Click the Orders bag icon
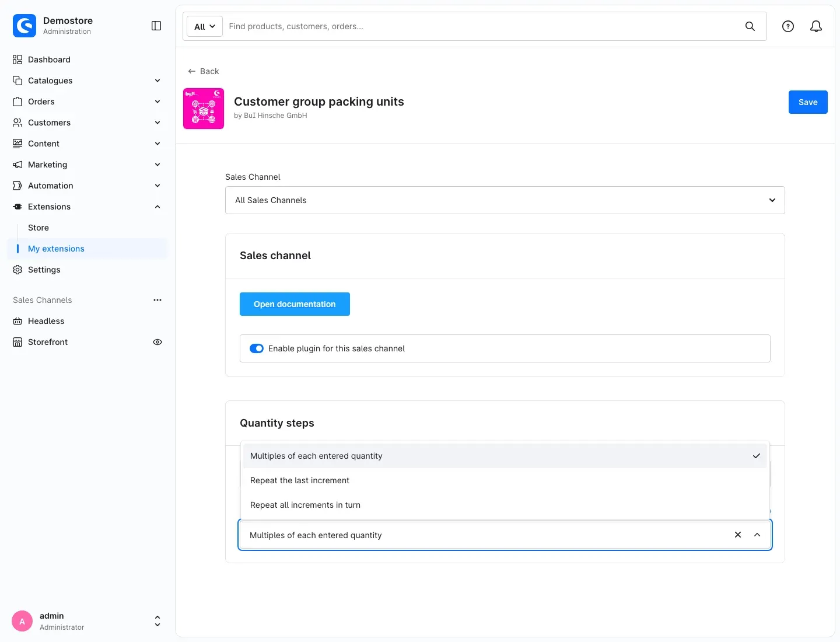Screen dimensions: 840x642 click(17, 102)
